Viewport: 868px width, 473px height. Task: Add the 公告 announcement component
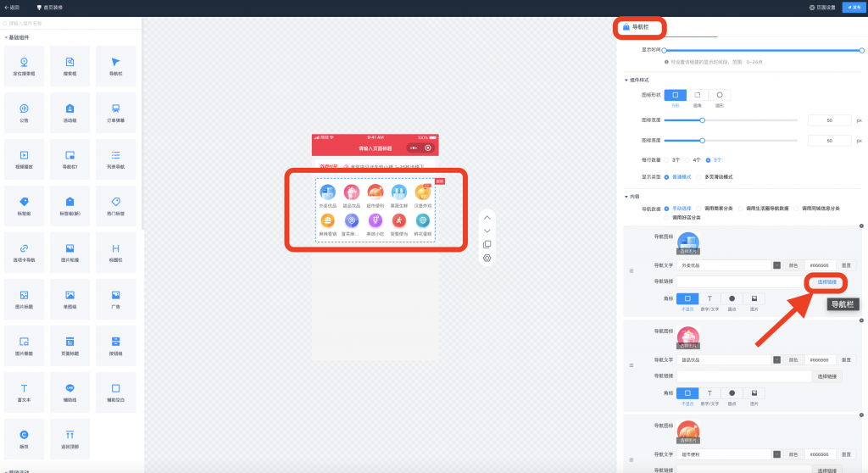click(x=25, y=112)
